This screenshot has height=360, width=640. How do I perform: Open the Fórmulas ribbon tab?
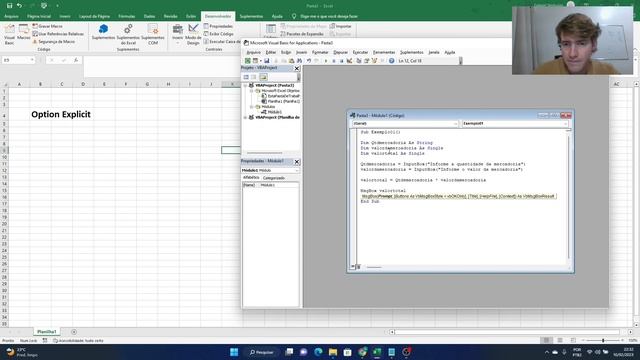point(127,16)
